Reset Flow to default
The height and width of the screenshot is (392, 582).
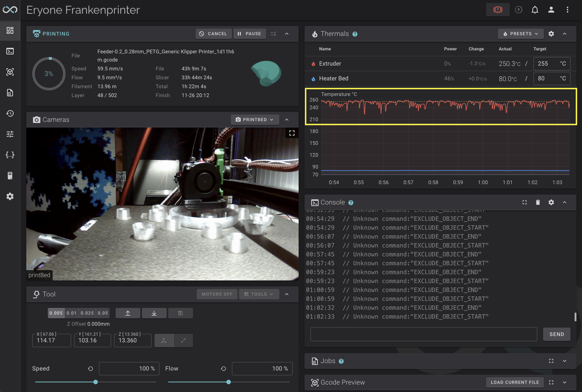[x=223, y=369]
